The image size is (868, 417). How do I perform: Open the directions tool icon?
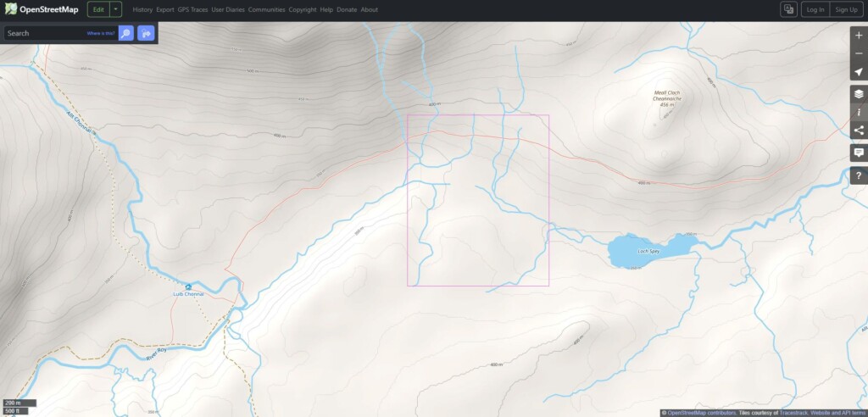tap(146, 33)
